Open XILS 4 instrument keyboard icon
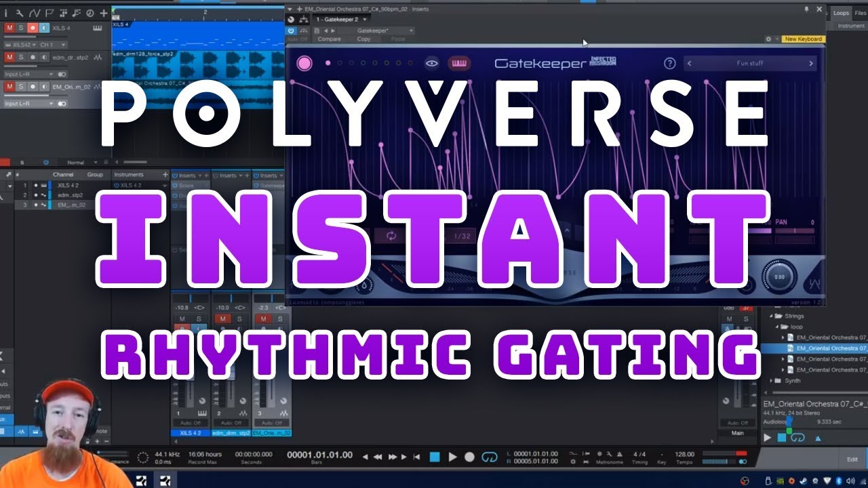The height and width of the screenshot is (488, 868). (98, 28)
